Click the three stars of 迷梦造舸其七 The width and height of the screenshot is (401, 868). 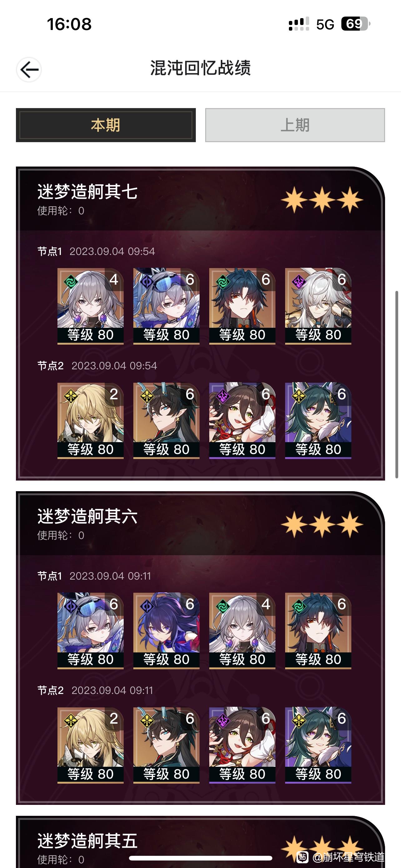coord(322,200)
